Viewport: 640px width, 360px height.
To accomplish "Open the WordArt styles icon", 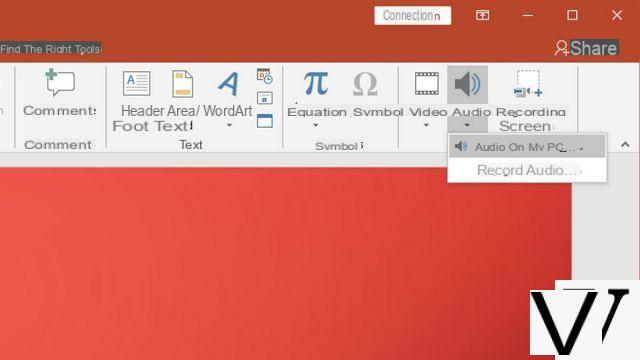I will [228, 84].
